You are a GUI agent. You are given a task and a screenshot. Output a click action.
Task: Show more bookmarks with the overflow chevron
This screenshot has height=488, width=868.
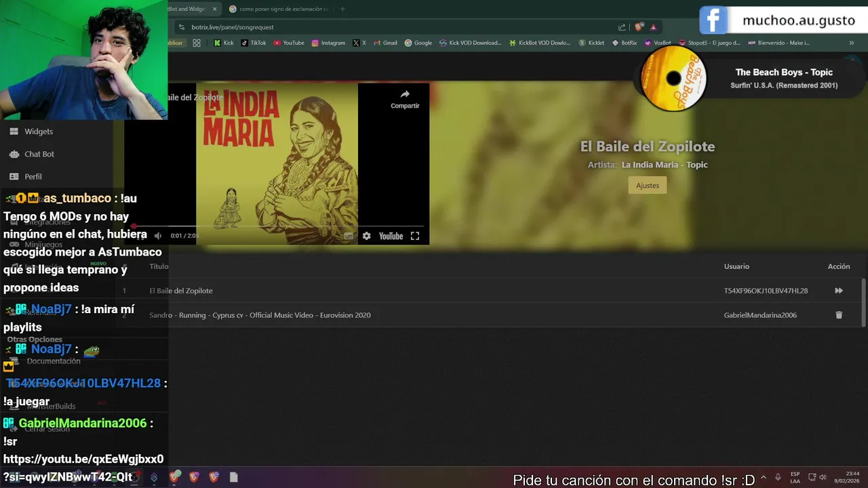click(852, 43)
